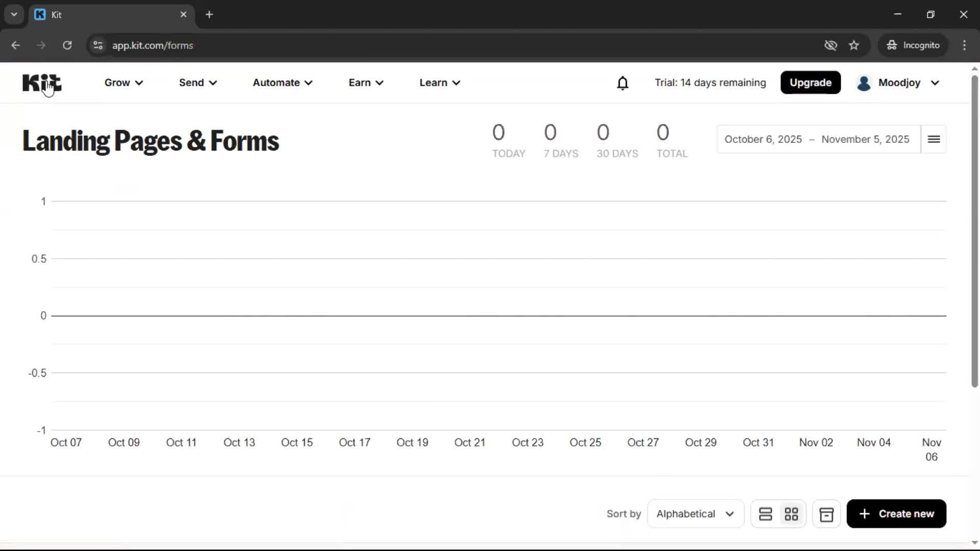This screenshot has width=980, height=551.
Task: Open the browser site permissions icon
Action: click(97, 45)
